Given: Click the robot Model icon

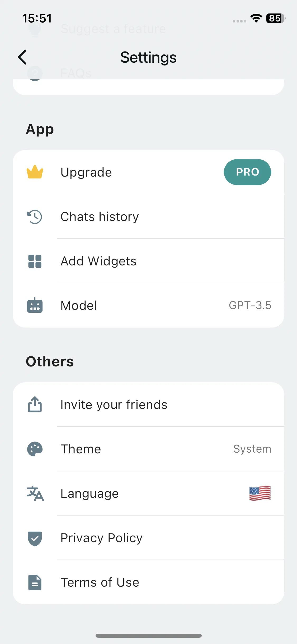Looking at the screenshot, I should [35, 305].
